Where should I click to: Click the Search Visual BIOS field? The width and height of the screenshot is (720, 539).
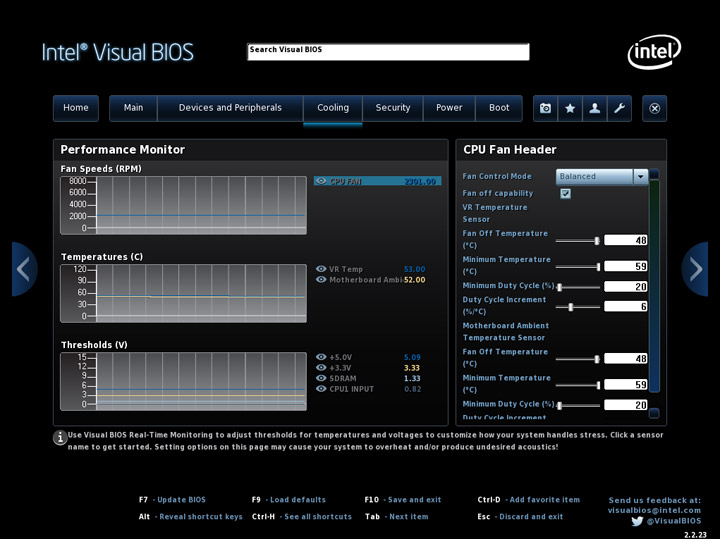(x=388, y=52)
